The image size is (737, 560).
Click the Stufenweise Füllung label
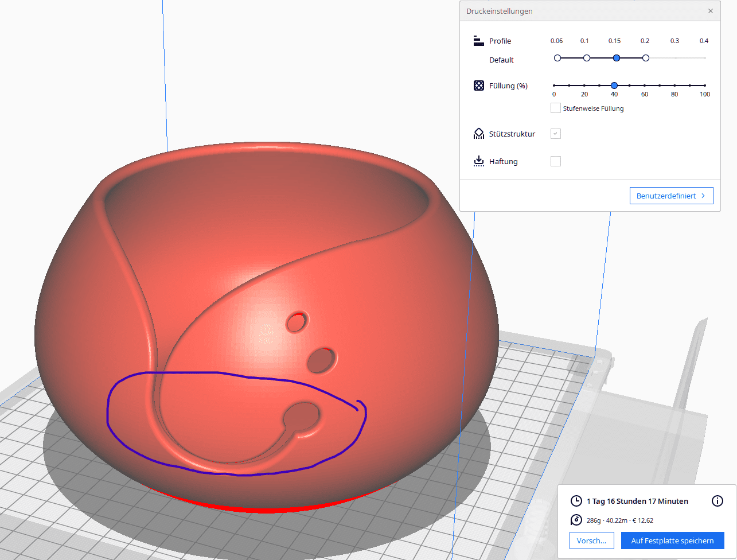(593, 108)
